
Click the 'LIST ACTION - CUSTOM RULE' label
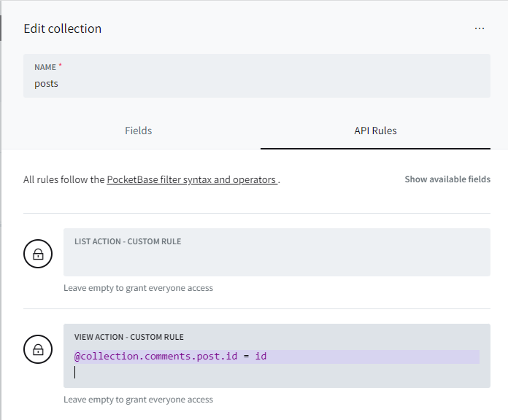pyautogui.click(x=128, y=241)
